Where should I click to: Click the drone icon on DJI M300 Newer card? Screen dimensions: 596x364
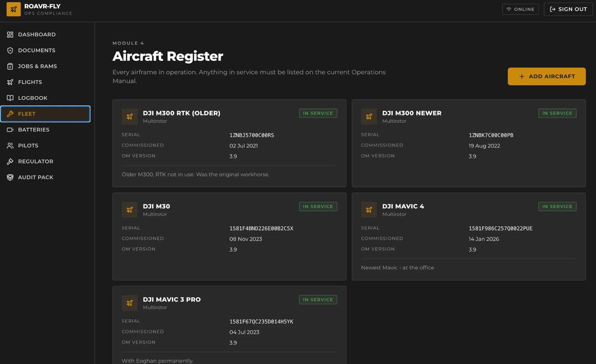[x=369, y=116]
